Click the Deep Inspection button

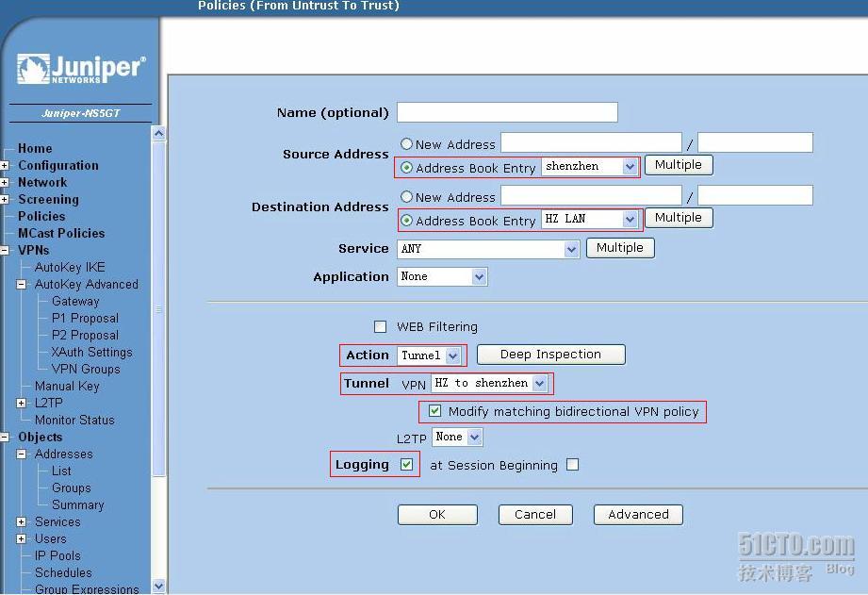point(550,355)
